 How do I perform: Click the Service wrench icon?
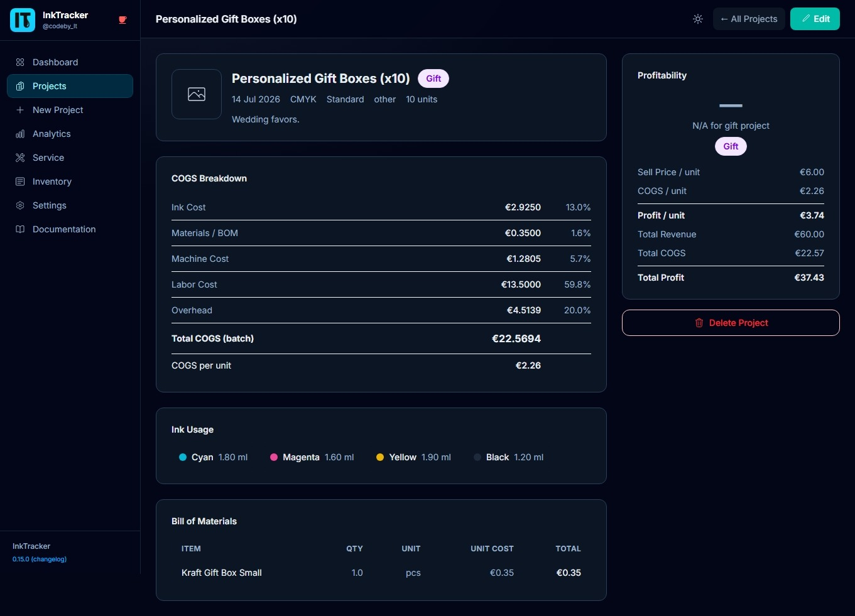[20, 158]
